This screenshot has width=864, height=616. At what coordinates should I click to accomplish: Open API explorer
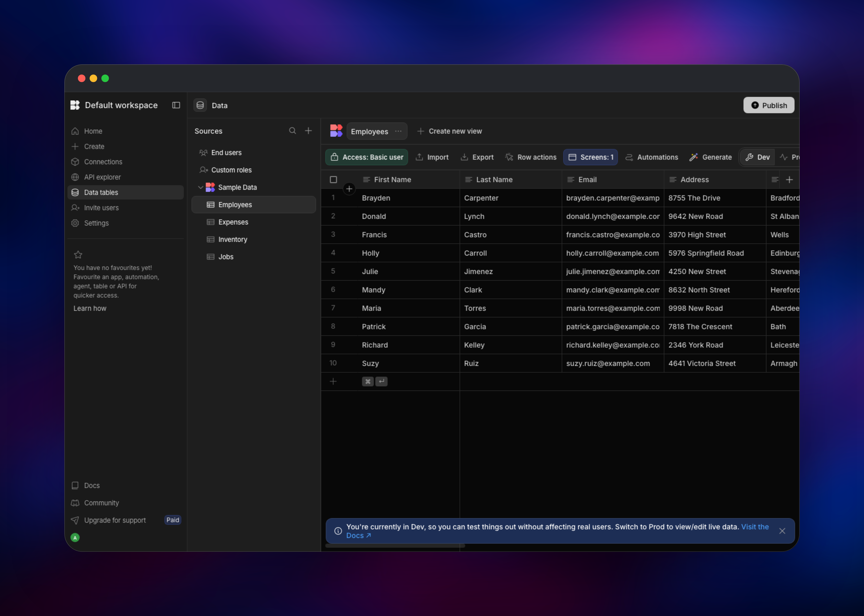click(126, 177)
